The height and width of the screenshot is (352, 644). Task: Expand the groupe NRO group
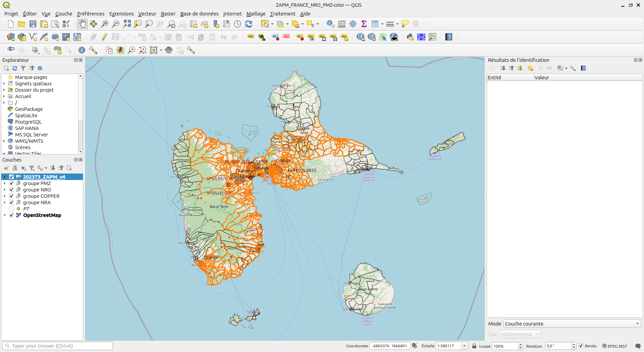5,189
